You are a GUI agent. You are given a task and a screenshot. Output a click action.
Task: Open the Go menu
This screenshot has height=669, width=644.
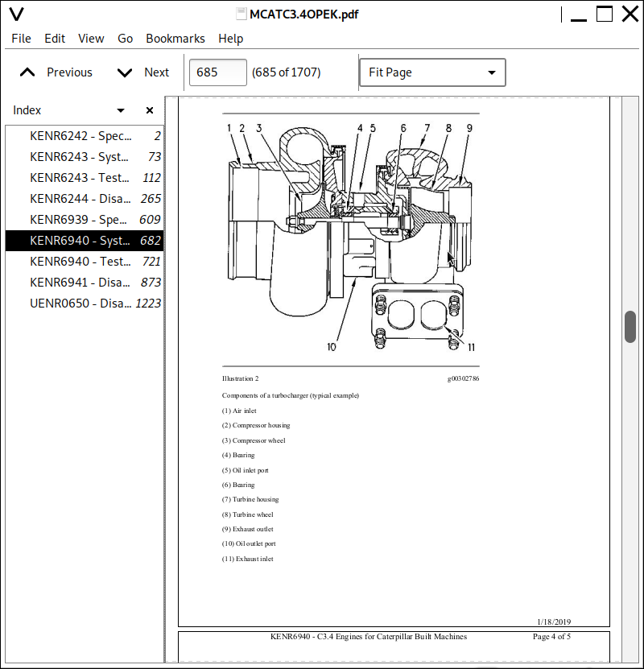click(125, 39)
